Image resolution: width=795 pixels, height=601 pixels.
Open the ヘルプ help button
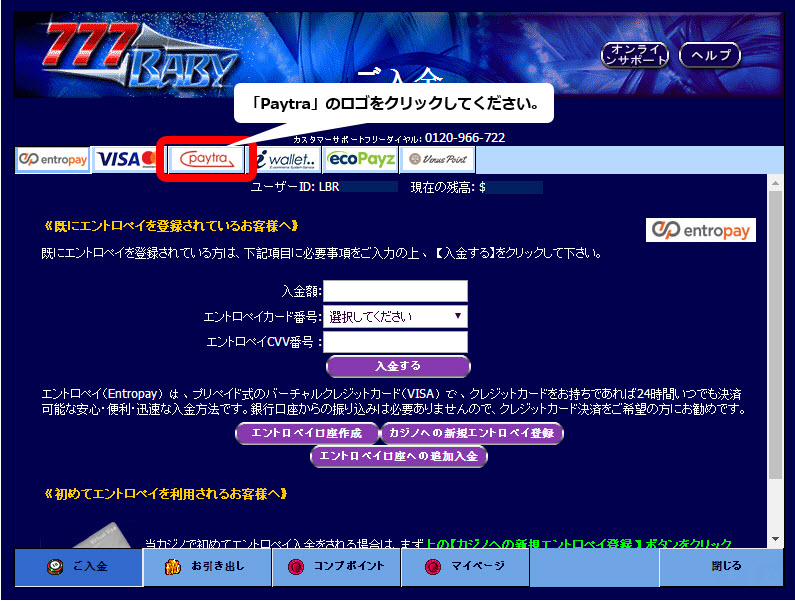coord(710,55)
